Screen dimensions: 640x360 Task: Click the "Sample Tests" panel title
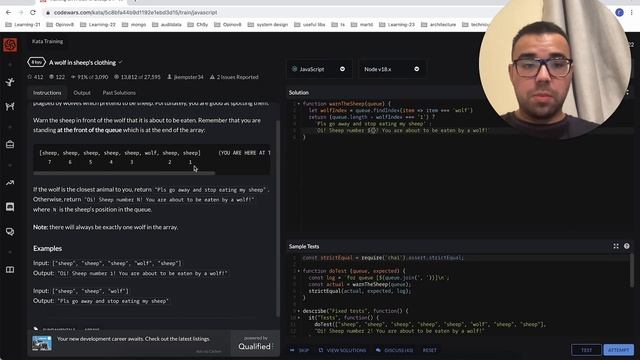point(304,247)
